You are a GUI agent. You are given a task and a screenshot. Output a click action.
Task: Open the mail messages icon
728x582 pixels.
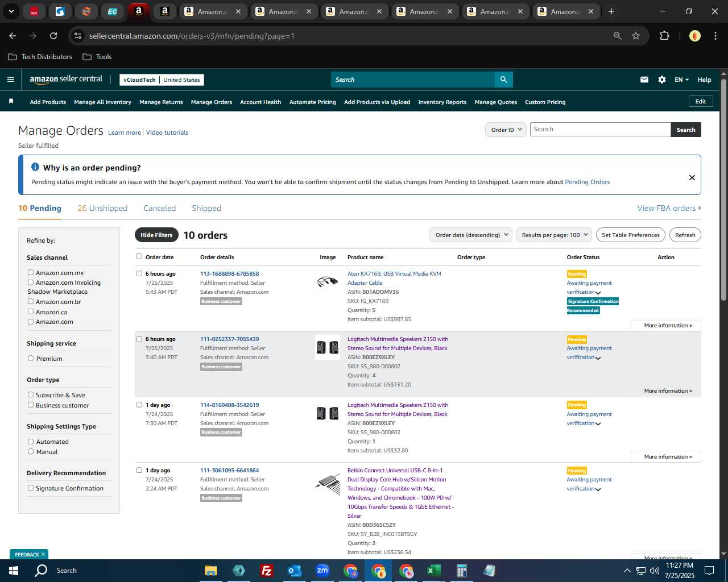(x=644, y=80)
